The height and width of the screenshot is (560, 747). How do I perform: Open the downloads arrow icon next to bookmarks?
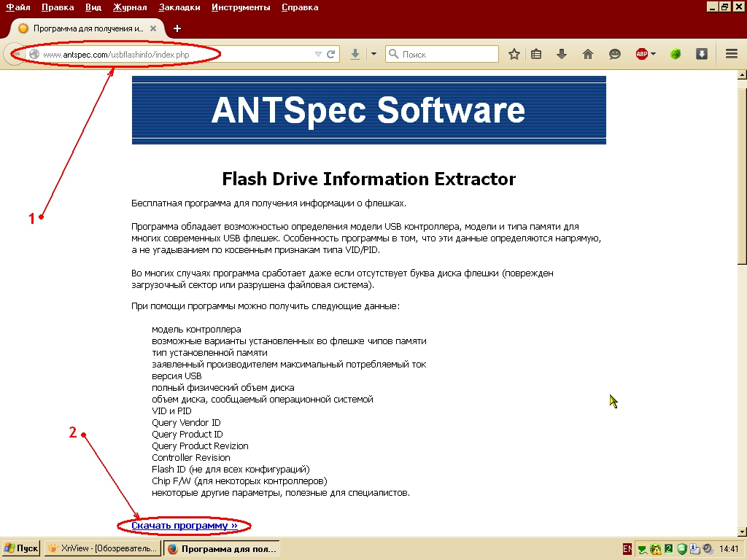[x=562, y=54]
